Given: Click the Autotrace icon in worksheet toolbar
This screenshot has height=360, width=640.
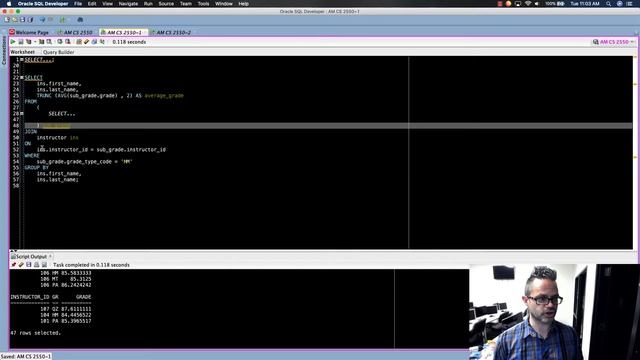Looking at the screenshot, I should 41,42.
